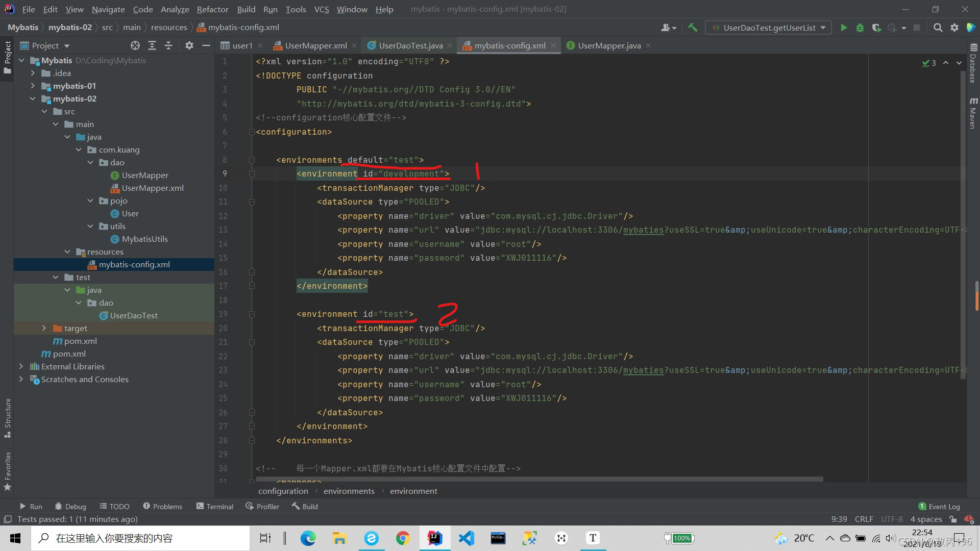Open the Terminal tool window

click(215, 507)
